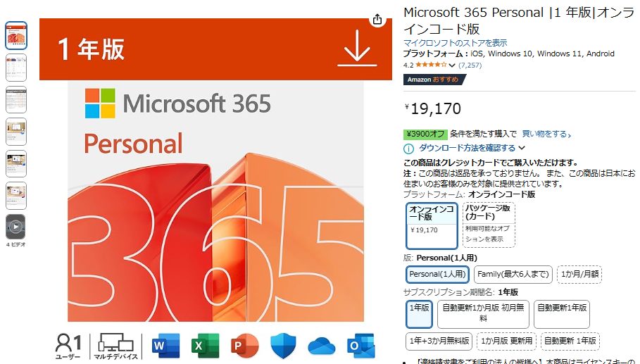Click the PowerPoint app icon
This screenshot has width=640, height=364.
coord(244,346)
